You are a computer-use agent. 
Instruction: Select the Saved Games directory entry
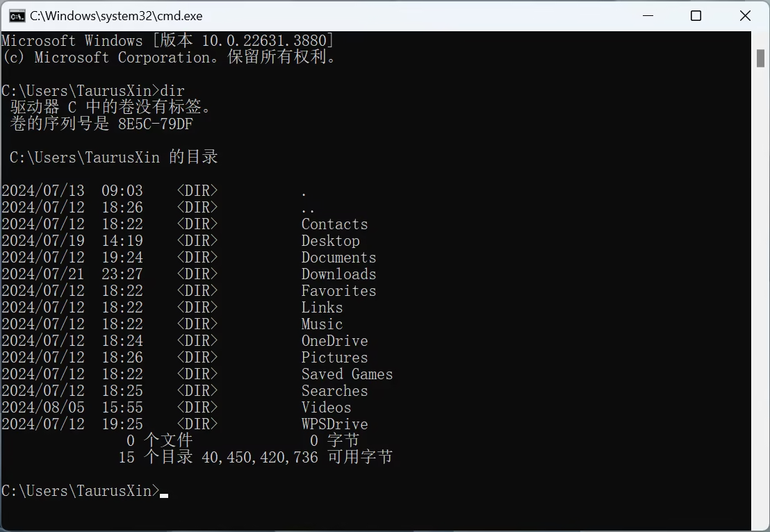pyautogui.click(x=347, y=374)
